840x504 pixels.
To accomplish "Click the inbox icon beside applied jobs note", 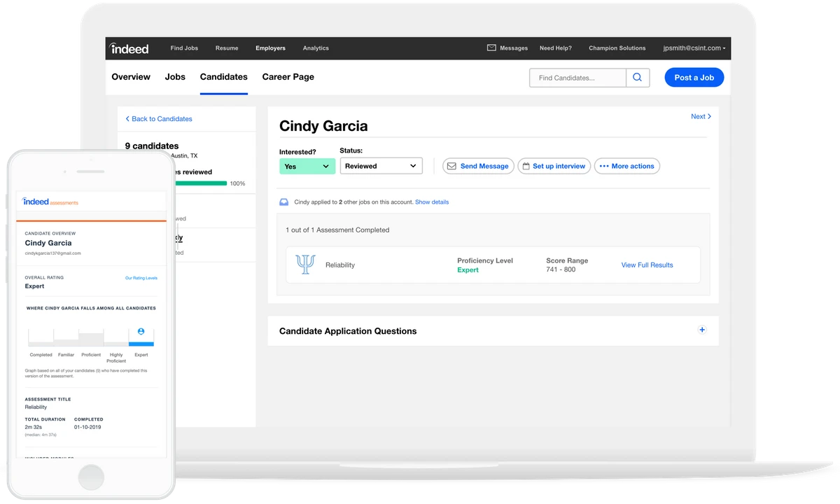I will (283, 202).
